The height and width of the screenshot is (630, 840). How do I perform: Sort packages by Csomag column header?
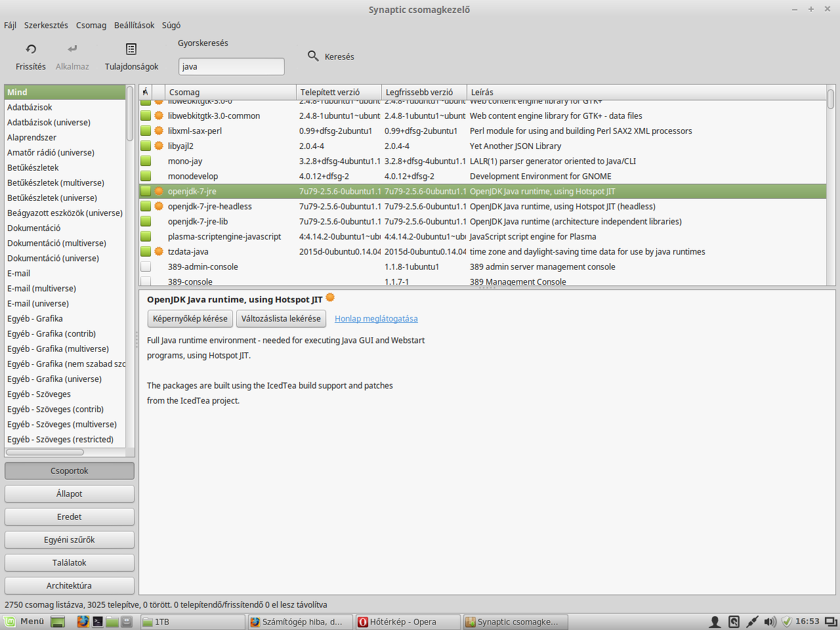[230, 92]
